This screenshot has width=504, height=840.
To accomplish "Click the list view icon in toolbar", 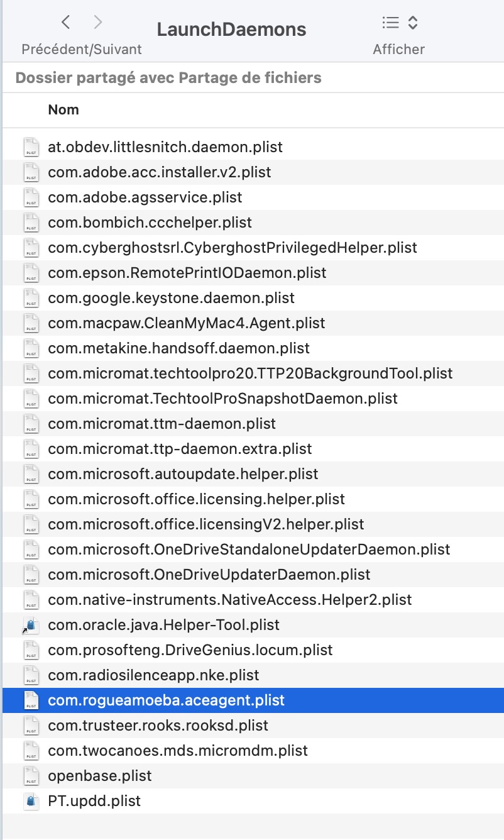I will [391, 23].
